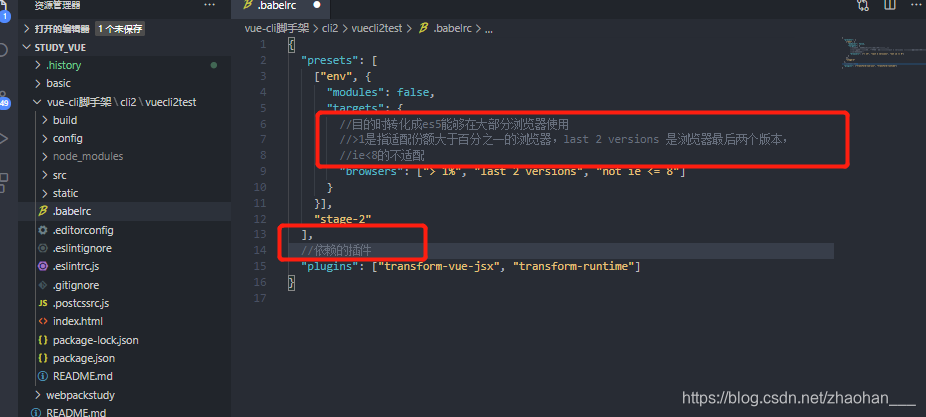Open .editorconfig from the file tree
The height and width of the screenshot is (417, 926).
pyautogui.click(x=83, y=230)
